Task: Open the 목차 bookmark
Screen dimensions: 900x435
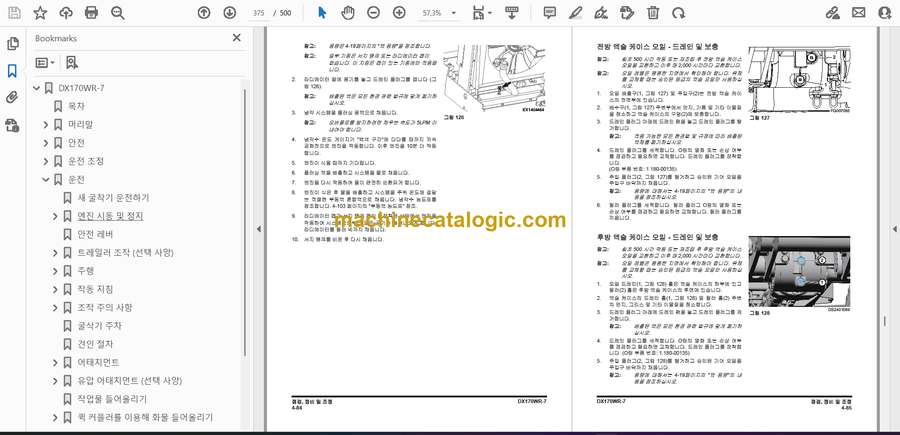Action: [76, 106]
